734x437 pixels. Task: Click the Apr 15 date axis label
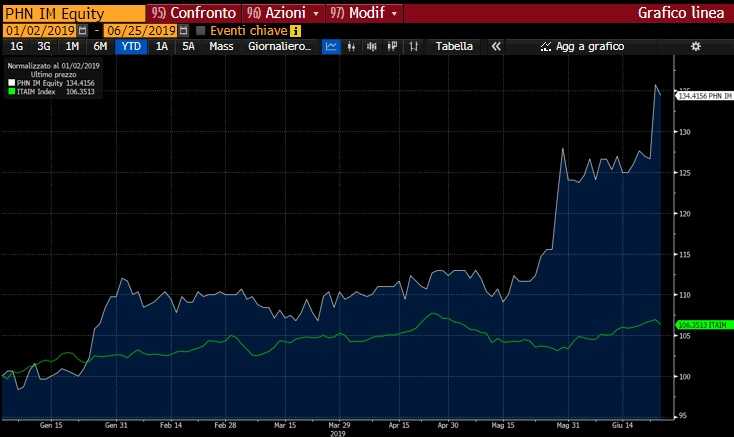point(399,425)
